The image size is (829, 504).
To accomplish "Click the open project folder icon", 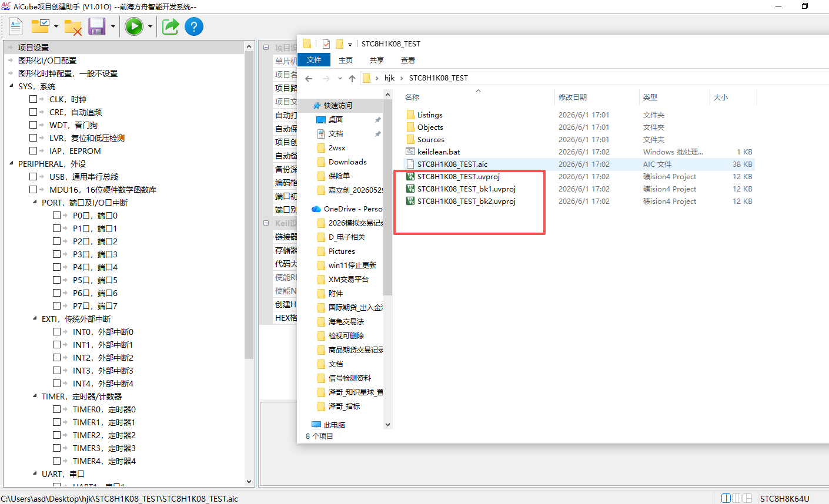I will (x=40, y=26).
